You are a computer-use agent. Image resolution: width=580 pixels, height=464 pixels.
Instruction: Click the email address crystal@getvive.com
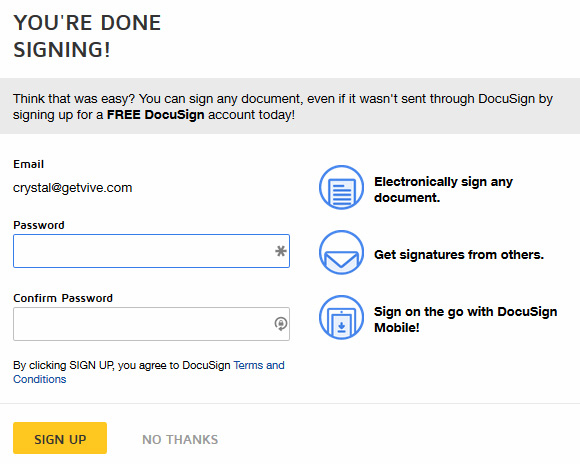72,188
